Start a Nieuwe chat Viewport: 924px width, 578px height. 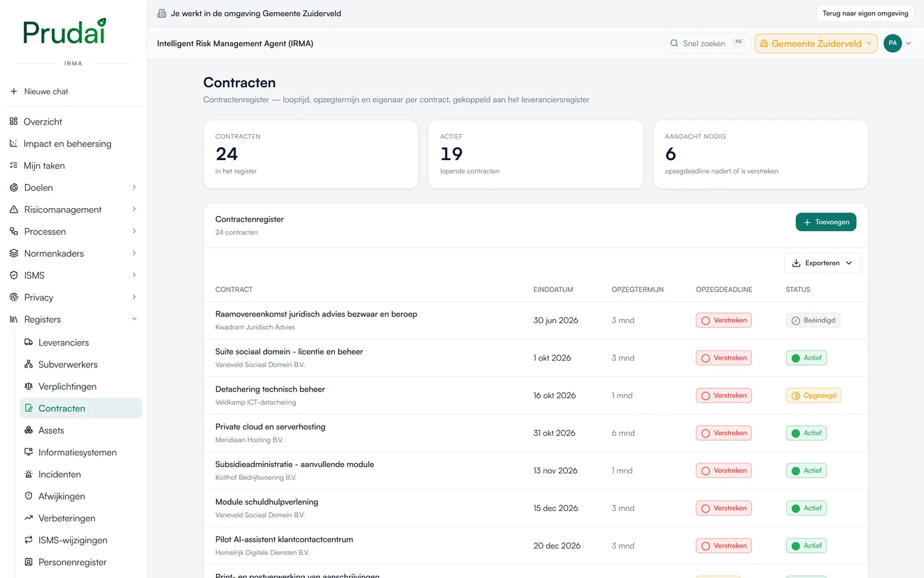74,91
